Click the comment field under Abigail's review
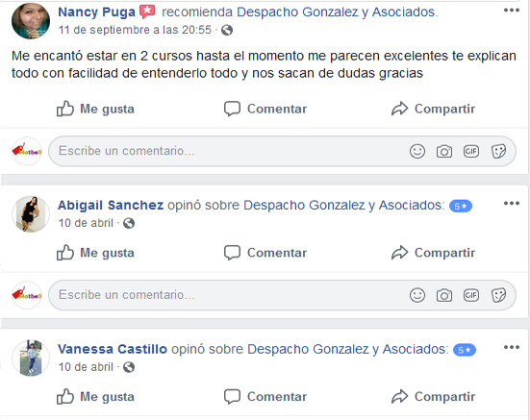Viewport: 530px width, 420px height. coord(282,295)
